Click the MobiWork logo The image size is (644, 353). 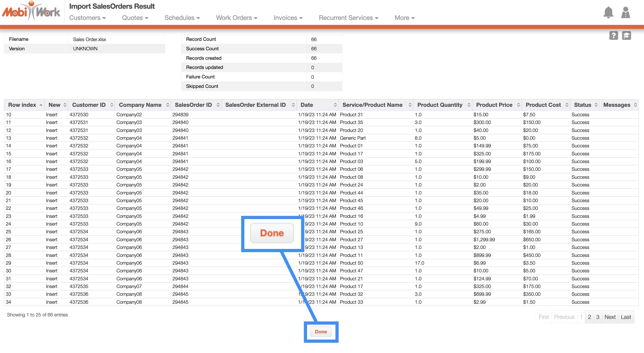coord(31,11)
